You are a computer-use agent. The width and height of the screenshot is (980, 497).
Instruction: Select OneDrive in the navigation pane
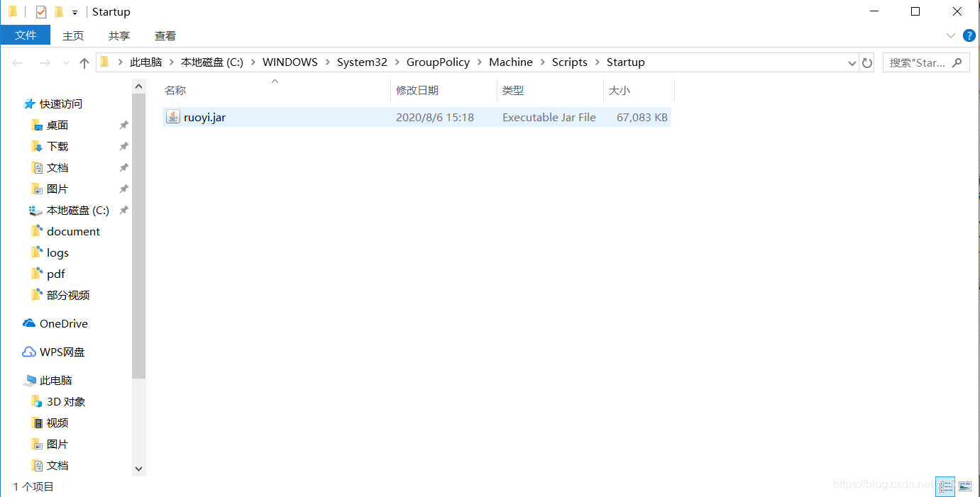(x=64, y=323)
